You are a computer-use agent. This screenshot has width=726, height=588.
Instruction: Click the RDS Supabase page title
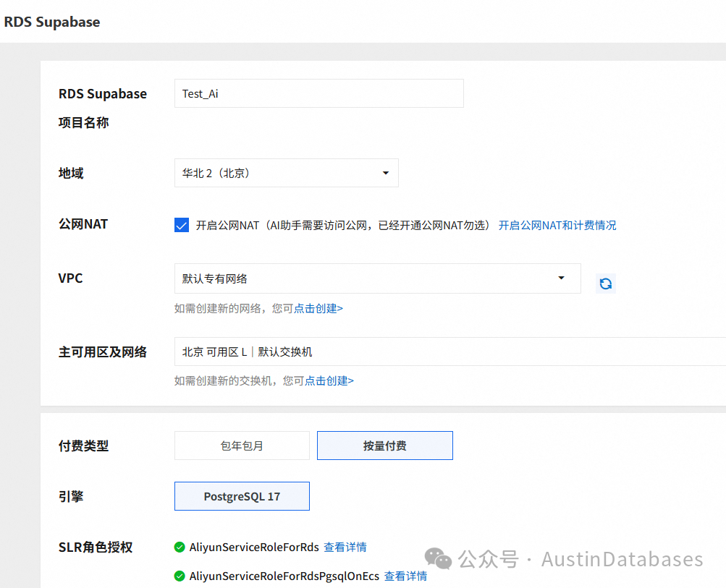52,22
